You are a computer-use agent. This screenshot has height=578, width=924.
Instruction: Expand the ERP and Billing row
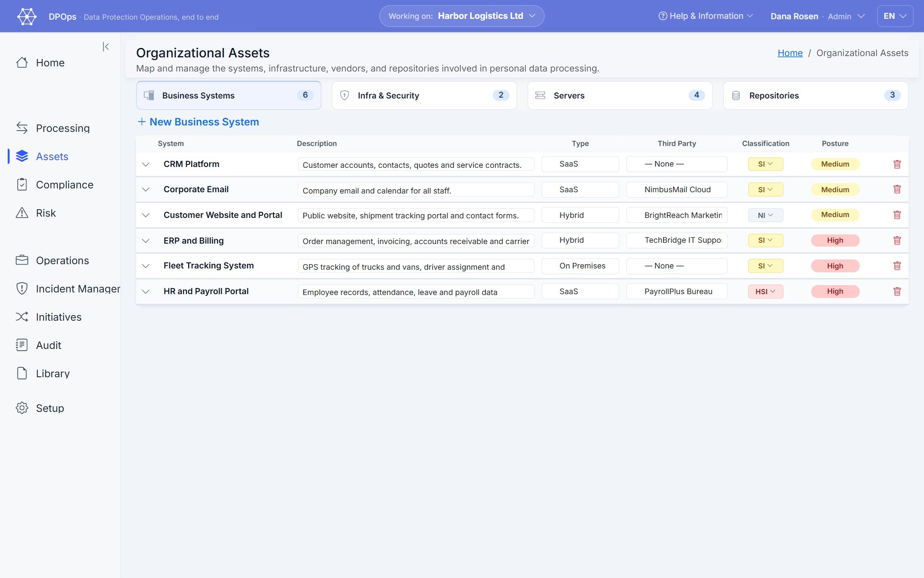[146, 241]
